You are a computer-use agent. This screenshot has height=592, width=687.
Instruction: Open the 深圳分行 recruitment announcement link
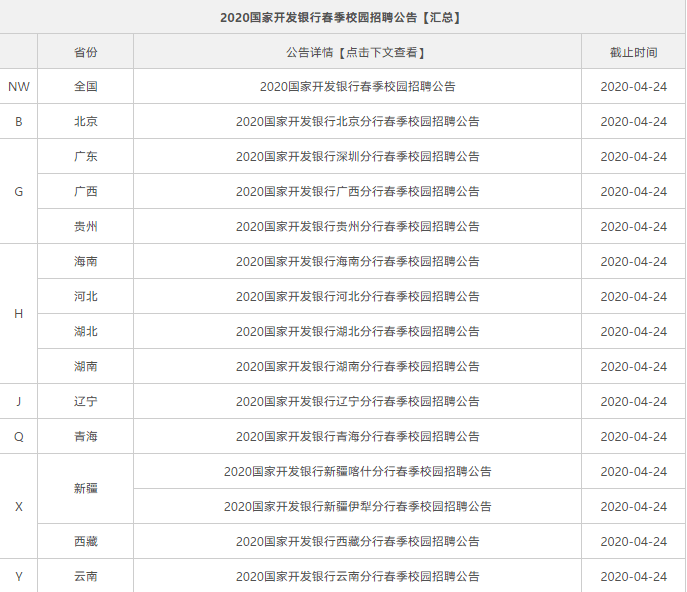tap(358, 156)
